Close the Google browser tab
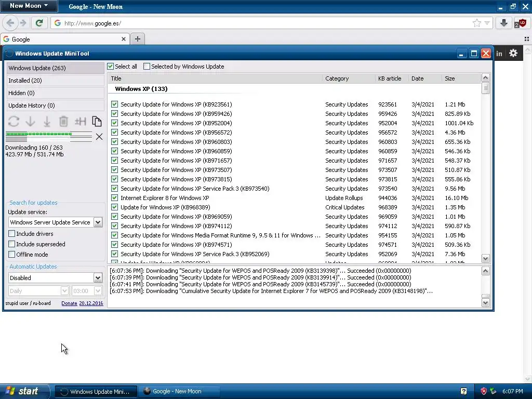Viewport: 532px width, 399px height. click(124, 39)
